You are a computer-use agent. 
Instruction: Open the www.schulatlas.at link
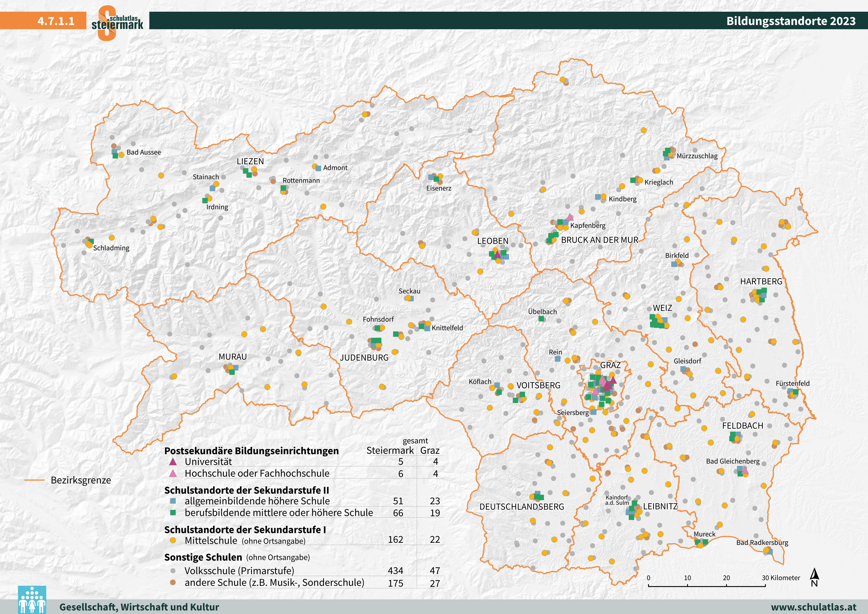814,607
